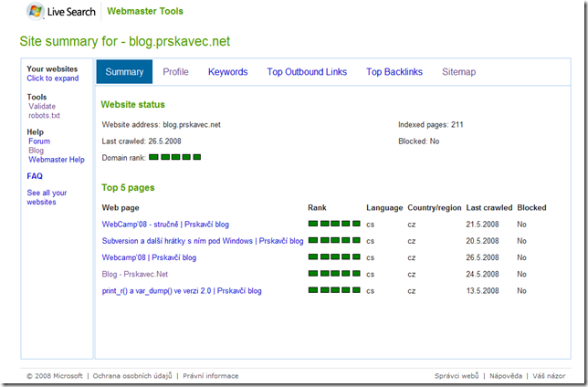
Task: Click rank bars for print_r() a var_dump() row
Action: pos(334,290)
